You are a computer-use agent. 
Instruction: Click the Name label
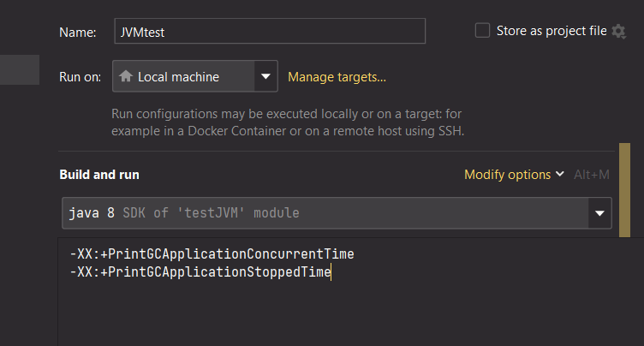(x=77, y=33)
